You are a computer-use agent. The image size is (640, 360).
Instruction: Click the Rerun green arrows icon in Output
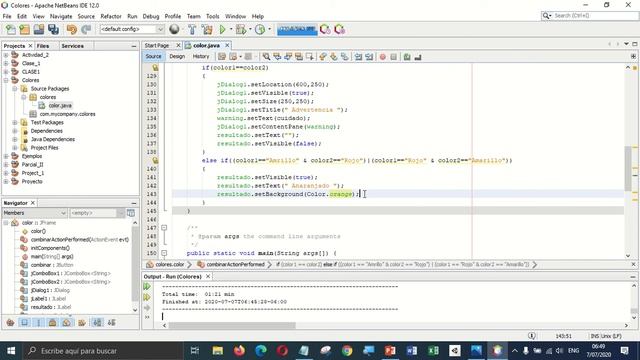click(147, 287)
